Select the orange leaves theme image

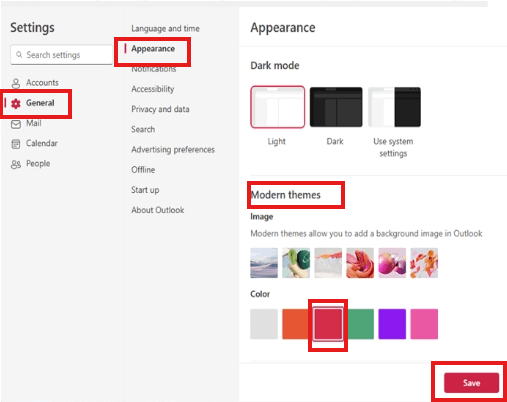tap(424, 263)
